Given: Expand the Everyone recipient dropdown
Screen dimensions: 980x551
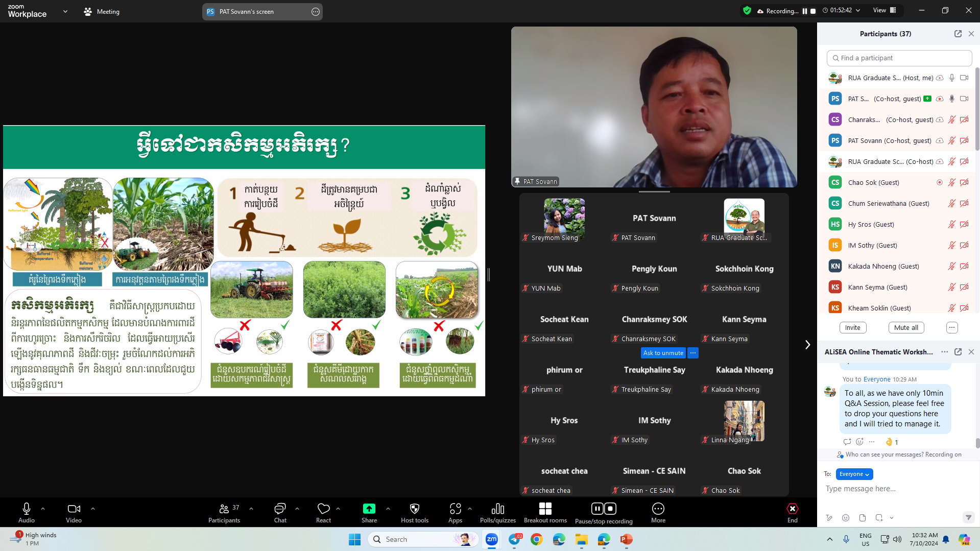Looking at the screenshot, I should [x=854, y=474].
